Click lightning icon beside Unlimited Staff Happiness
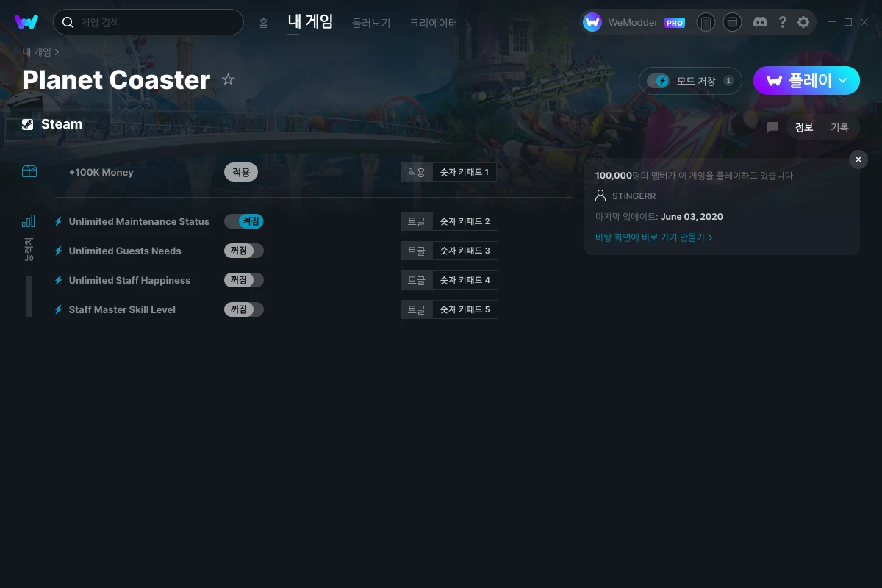The height and width of the screenshot is (588, 882). tap(58, 280)
